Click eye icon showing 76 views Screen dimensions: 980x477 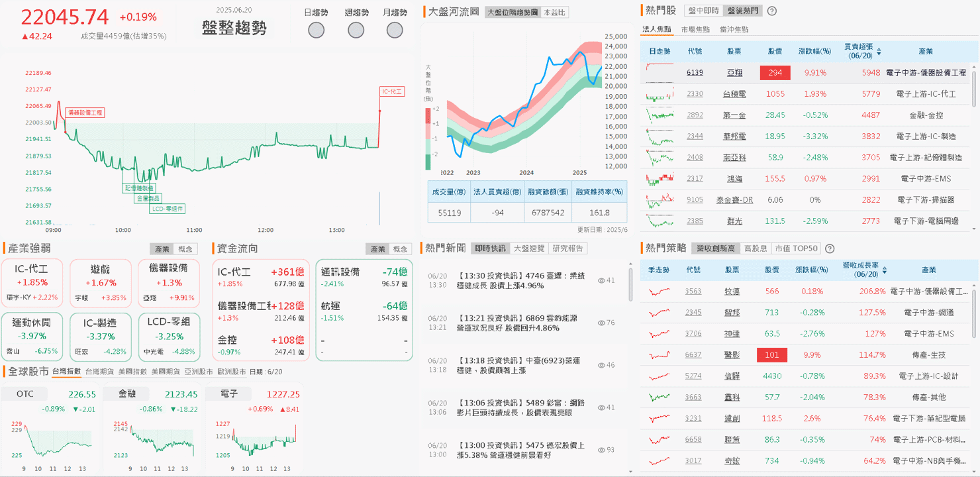[601, 323]
